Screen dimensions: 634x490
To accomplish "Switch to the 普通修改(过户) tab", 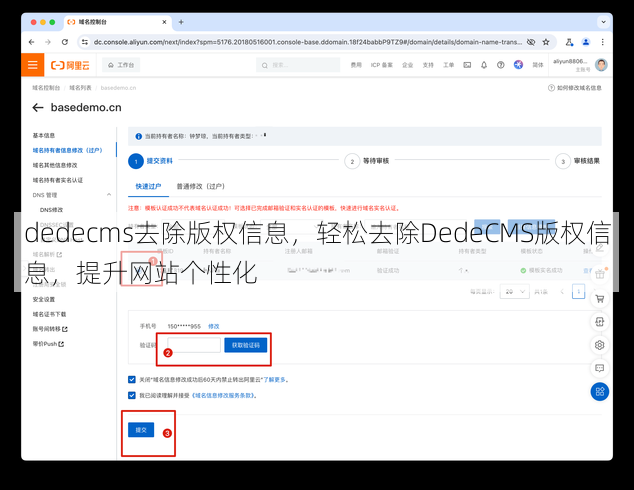I will pyautogui.click(x=201, y=186).
